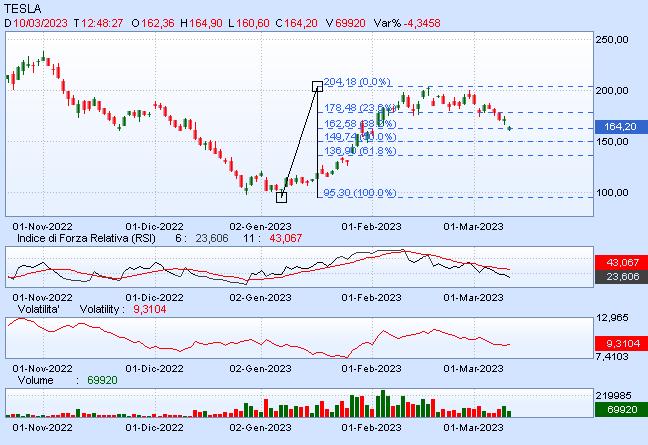Click Fibonacci level 149,74 (50,0%) label
This screenshot has width=648, height=445.
[360, 137]
